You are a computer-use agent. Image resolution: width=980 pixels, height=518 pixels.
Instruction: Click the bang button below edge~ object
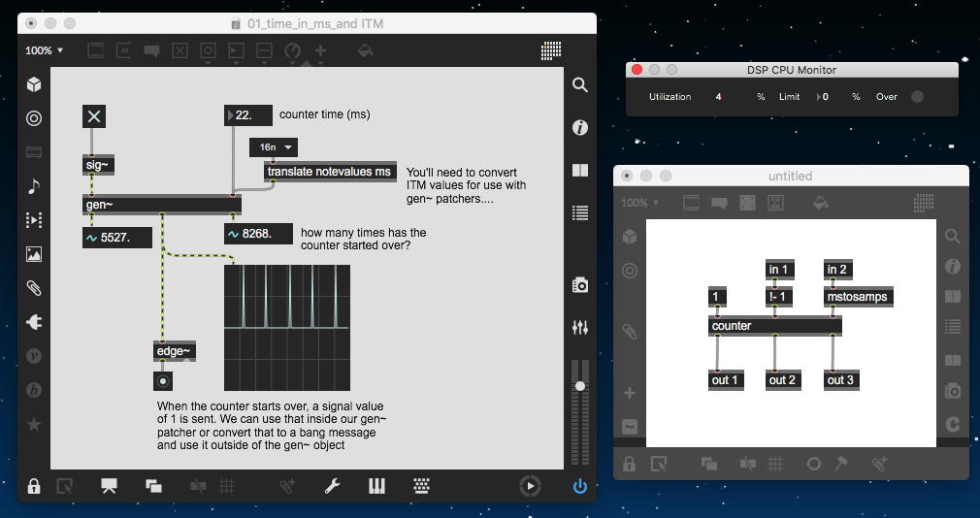(163, 380)
